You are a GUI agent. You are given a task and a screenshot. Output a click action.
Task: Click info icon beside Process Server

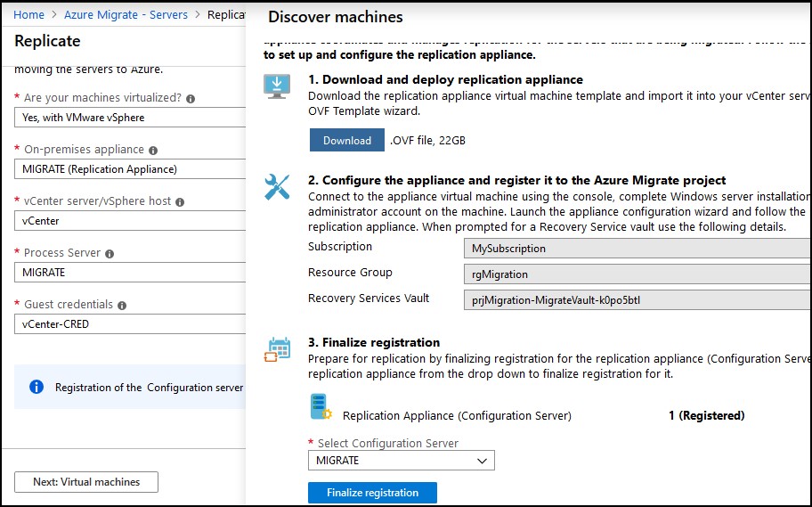pos(110,253)
